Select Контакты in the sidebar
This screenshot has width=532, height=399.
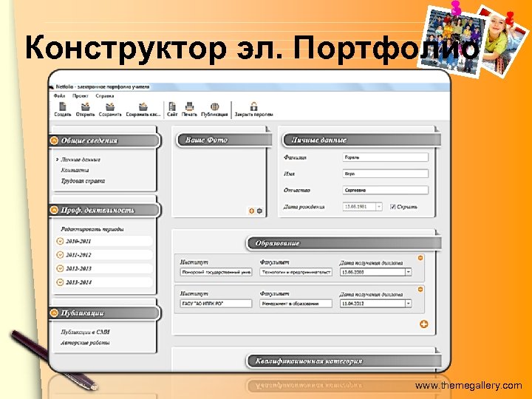click(75, 170)
